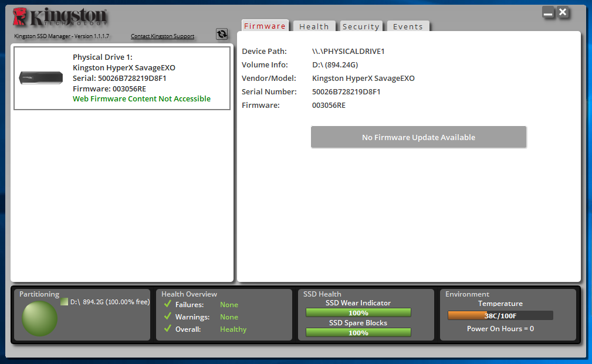This screenshot has width=592, height=364.
Task: Click the SSD Health panel heading
Action: 322,294
